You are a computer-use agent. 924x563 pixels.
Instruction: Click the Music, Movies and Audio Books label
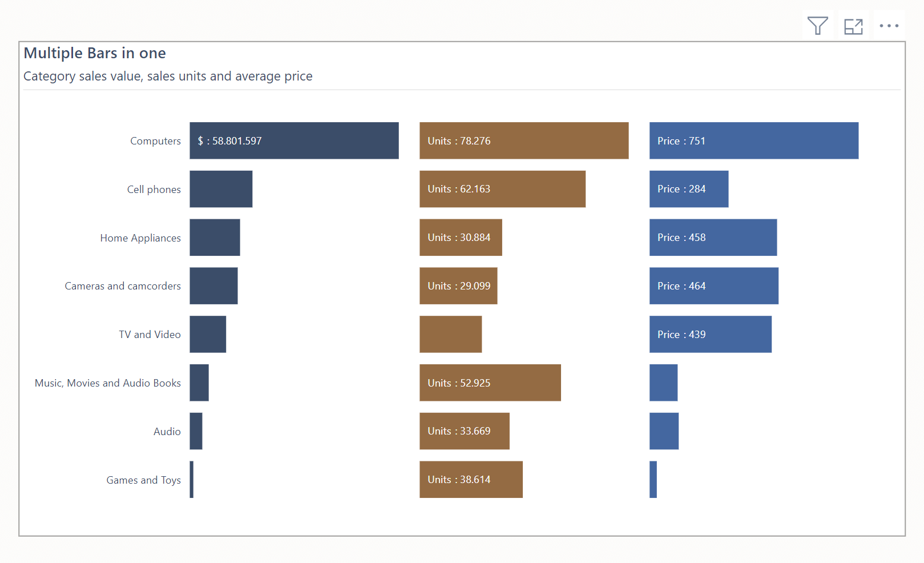(107, 383)
